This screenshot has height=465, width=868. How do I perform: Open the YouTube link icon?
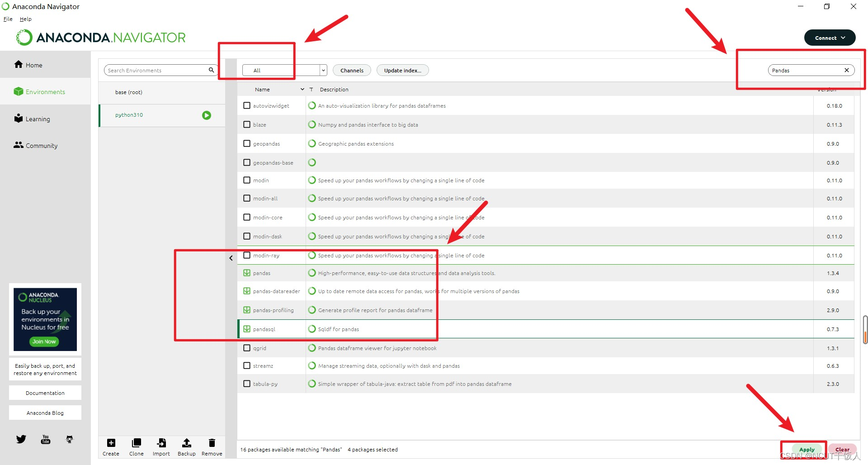pos(46,439)
